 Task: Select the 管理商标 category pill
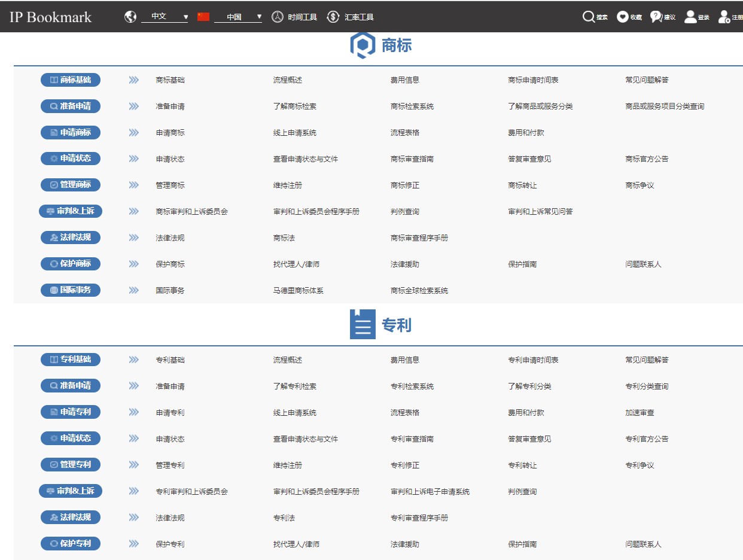[71, 185]
